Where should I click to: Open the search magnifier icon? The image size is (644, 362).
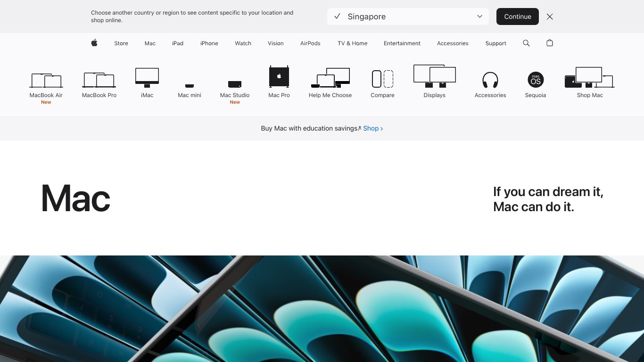526,43
